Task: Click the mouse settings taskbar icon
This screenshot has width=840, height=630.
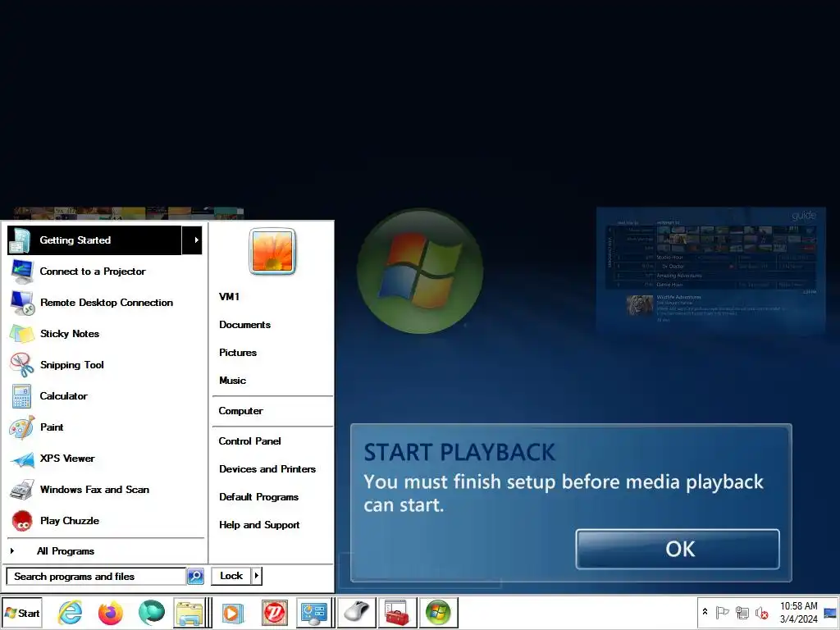Action: 357,613
